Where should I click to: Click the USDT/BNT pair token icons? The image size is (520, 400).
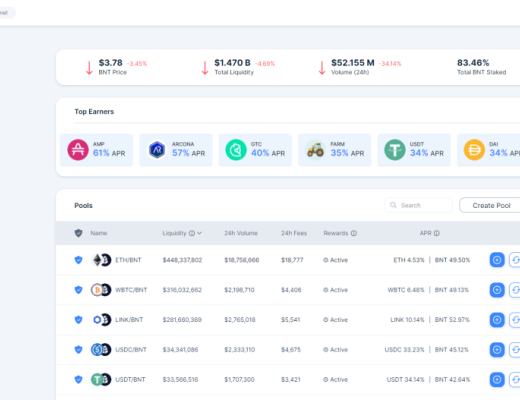101,379
